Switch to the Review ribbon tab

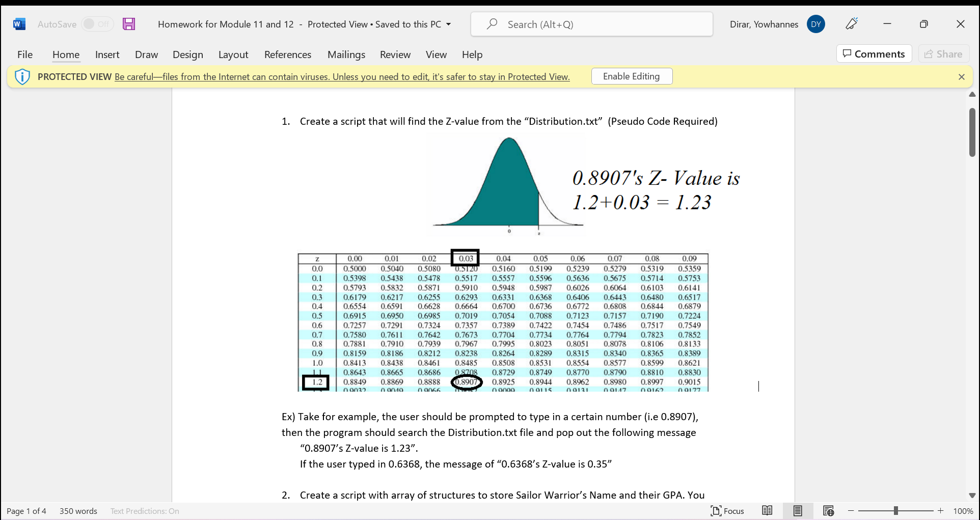point(395,54)
